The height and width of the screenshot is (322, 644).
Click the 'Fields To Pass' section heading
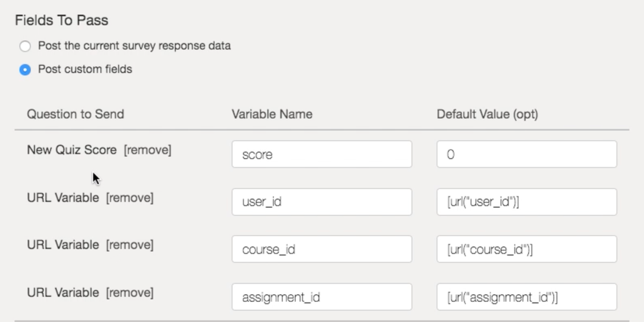pos(61,20)
